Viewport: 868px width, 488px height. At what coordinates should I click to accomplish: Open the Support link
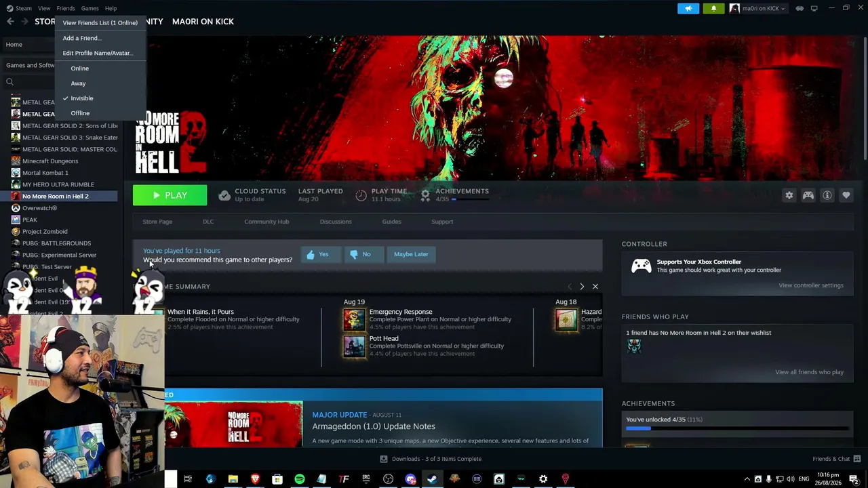pyautogui.click(x=442, y=222)
